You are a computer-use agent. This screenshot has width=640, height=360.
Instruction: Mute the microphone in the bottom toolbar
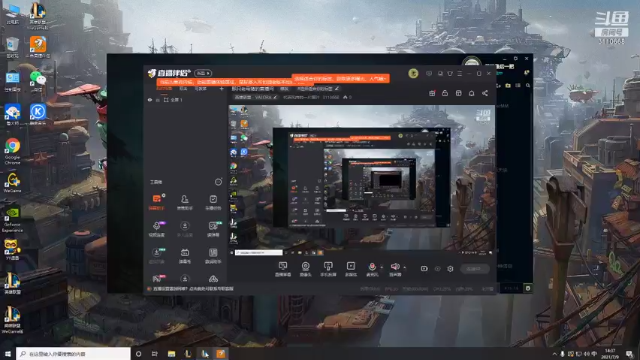pos(372,267)
